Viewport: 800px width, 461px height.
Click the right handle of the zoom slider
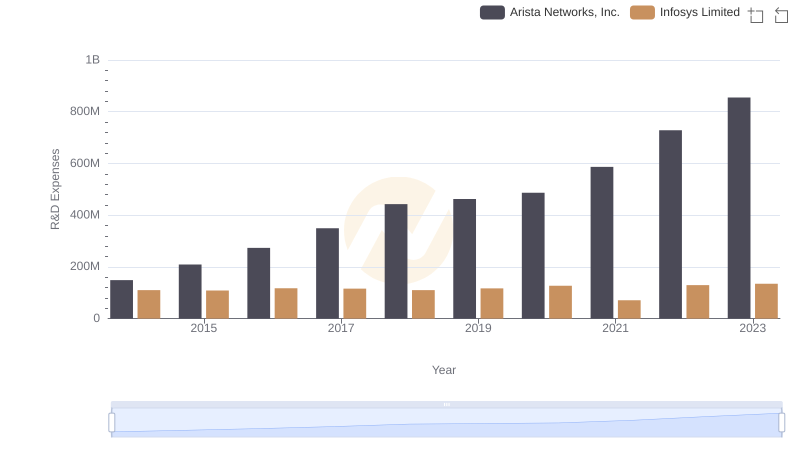781,423
